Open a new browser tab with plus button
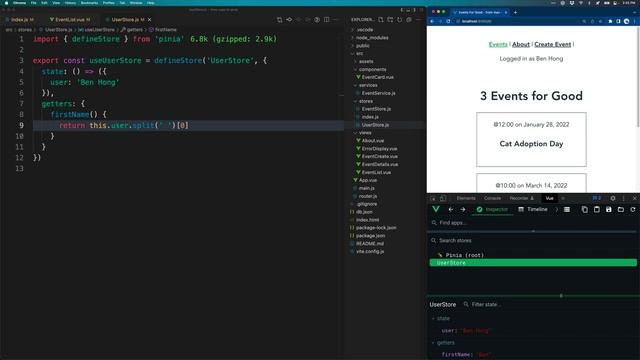The image size is (640, 360). coord(516,12)
